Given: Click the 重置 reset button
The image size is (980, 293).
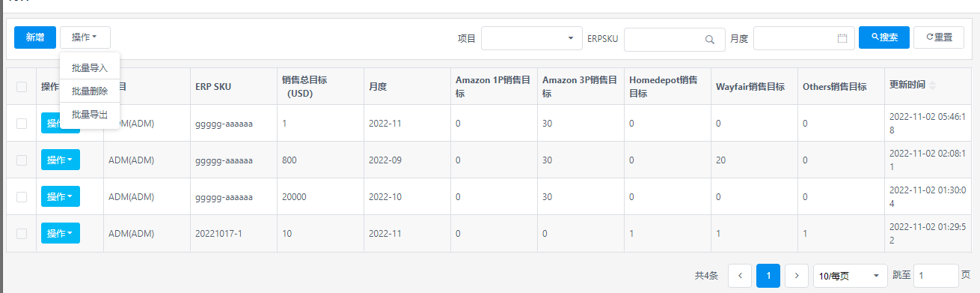Looking at the screenshot, I should click(939, 37).
